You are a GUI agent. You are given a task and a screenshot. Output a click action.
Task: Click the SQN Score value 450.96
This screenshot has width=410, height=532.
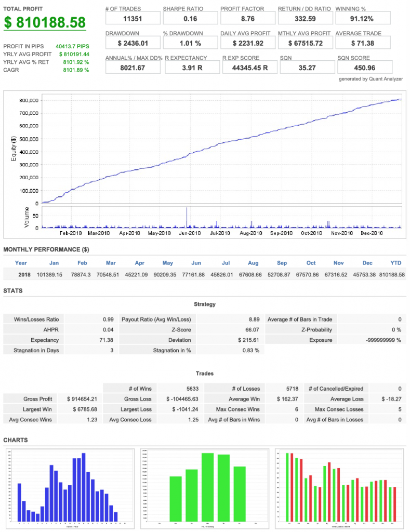click(364, 68)
